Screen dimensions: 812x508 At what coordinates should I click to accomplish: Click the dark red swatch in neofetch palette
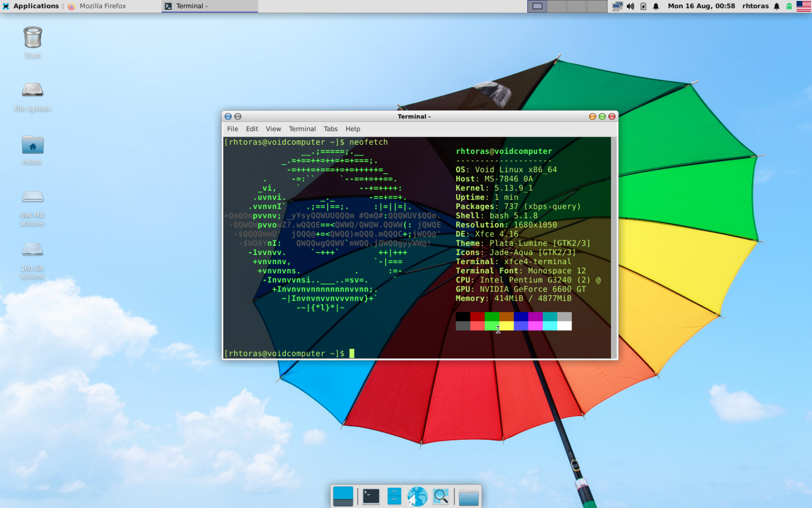click(x=477, y=317)
